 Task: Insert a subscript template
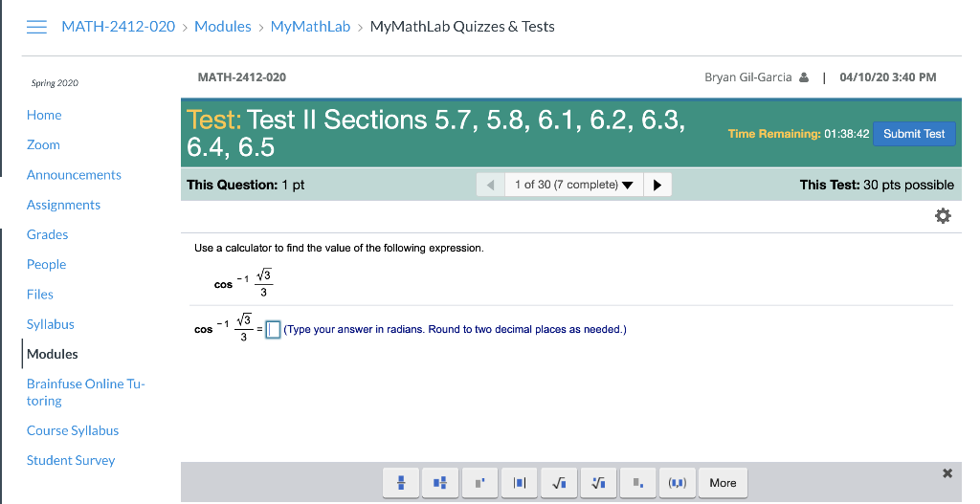tap(638, 483)
